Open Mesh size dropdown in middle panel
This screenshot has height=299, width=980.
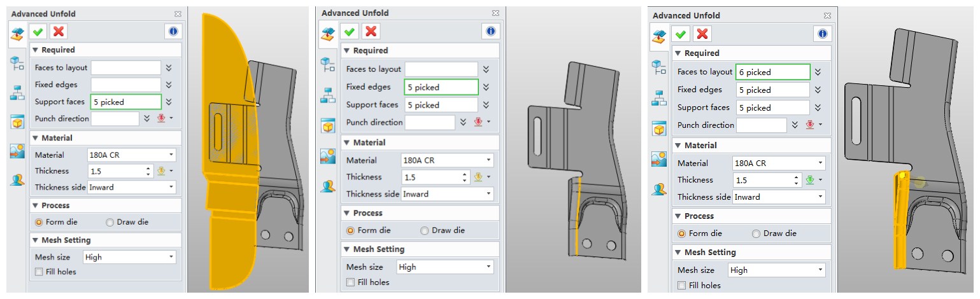click(444, 267)
